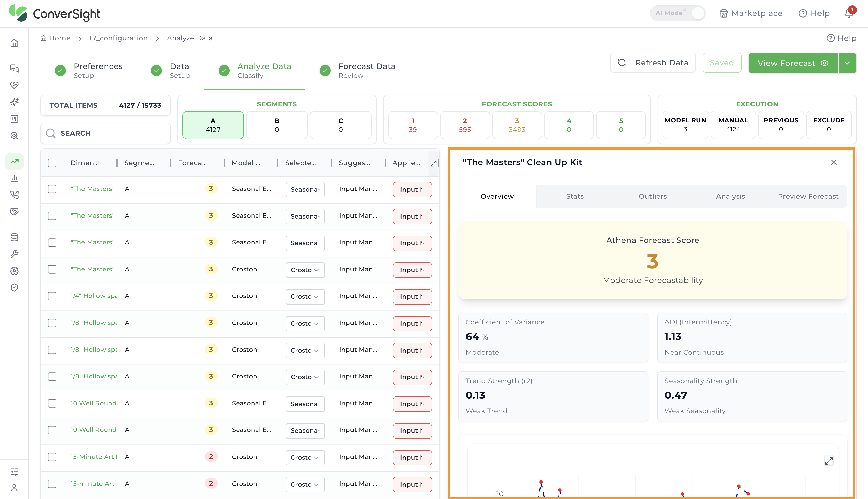Toggle the AI Mode switch
Viewport: 868px width, 499px height.
(x=697, y=13)
